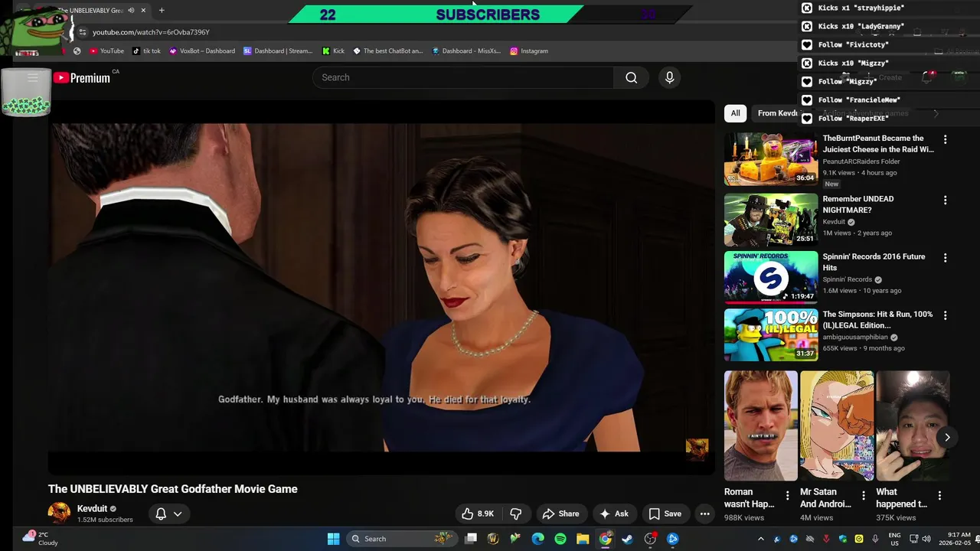
Task: Start voice search with the microphone icon
Action: 669,77
